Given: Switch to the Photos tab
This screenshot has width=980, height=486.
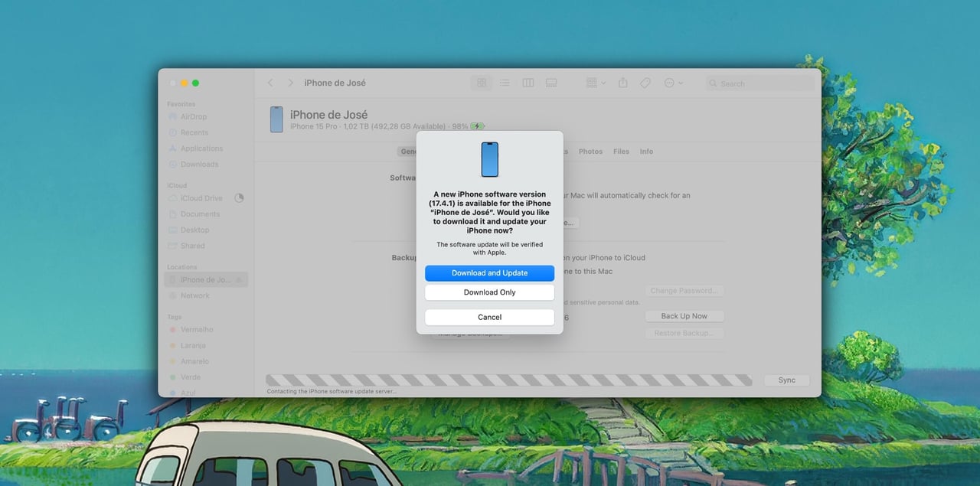Looking at the screenshot, I should (590, 152).
